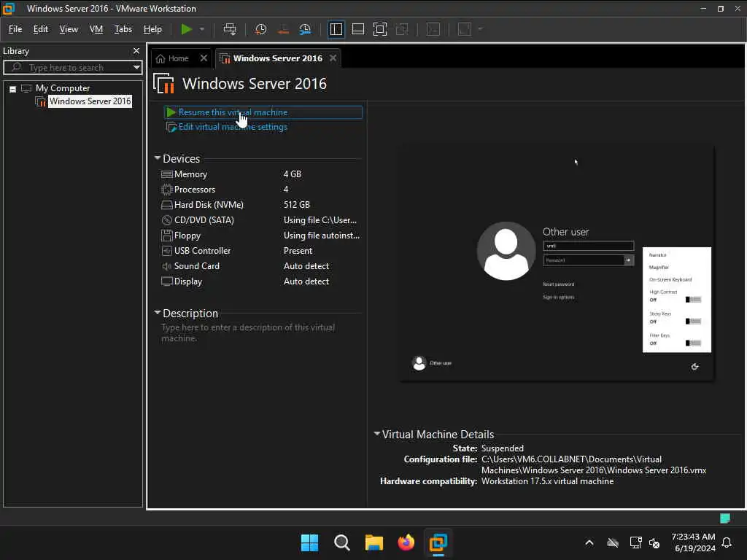Click Resume this virtual machine link
747x560 pixels.
click(x=233, y=112)
